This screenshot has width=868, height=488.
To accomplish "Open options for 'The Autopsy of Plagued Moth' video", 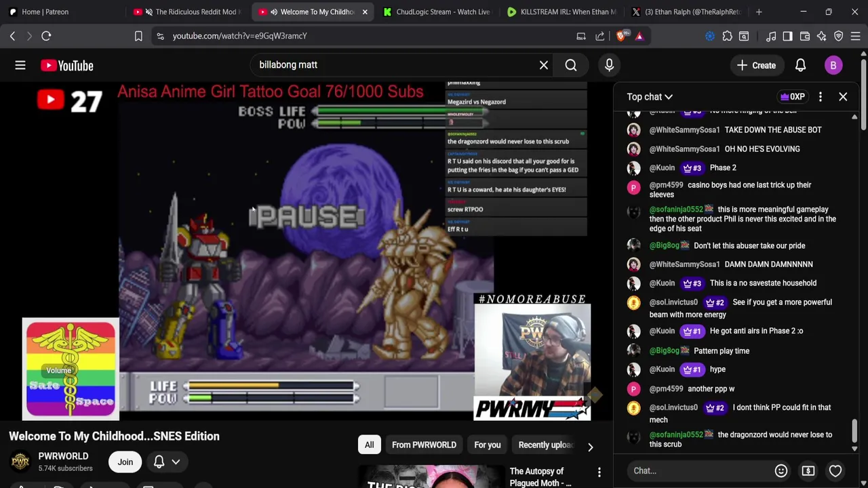I will (599, 472).
